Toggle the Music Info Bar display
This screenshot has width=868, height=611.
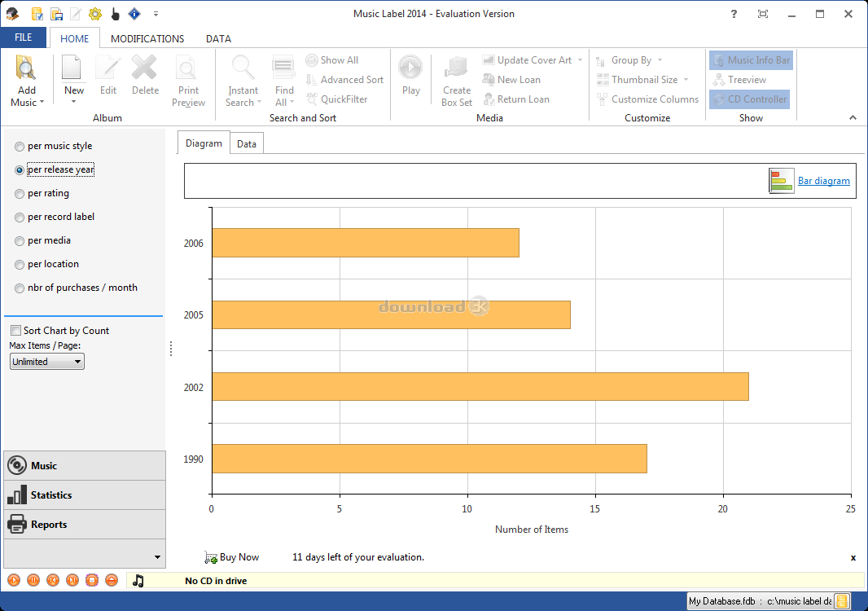point(752,59)
